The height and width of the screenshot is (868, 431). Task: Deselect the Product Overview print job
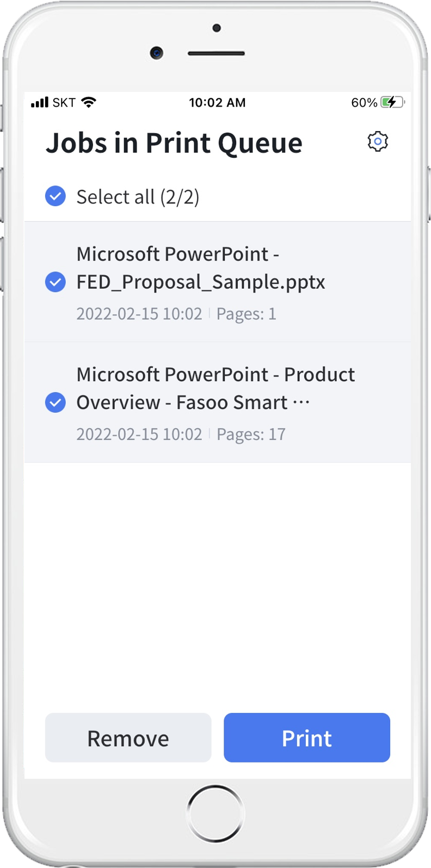pyautogui.click(x=55, y=402)
